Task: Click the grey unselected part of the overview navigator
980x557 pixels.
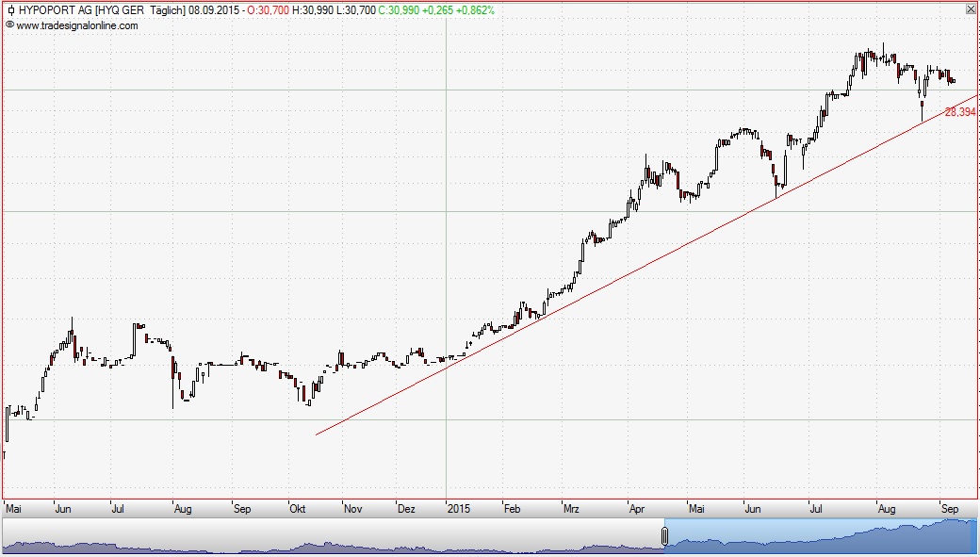Action: pyautogui.click(x=333, y=535)
